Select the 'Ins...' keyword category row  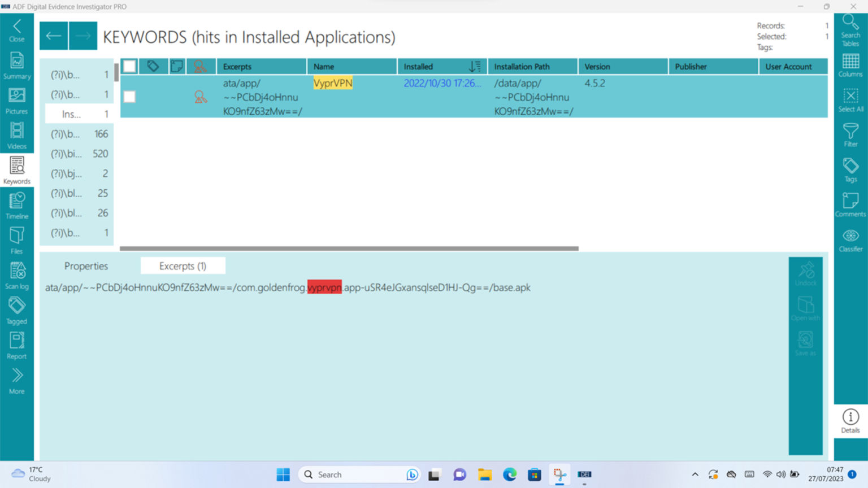point(79,114)
